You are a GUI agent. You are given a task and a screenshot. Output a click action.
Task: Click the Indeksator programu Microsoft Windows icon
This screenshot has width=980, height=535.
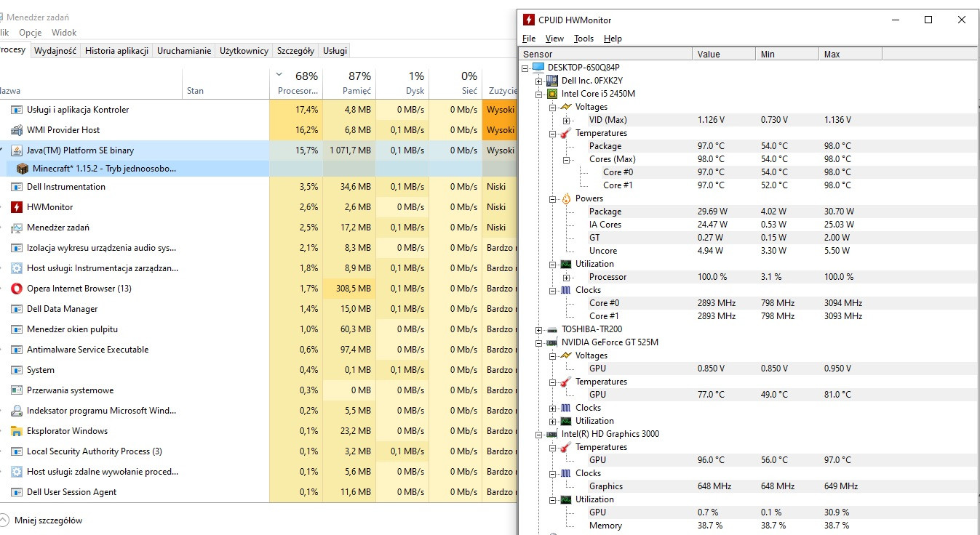(17, 411)
